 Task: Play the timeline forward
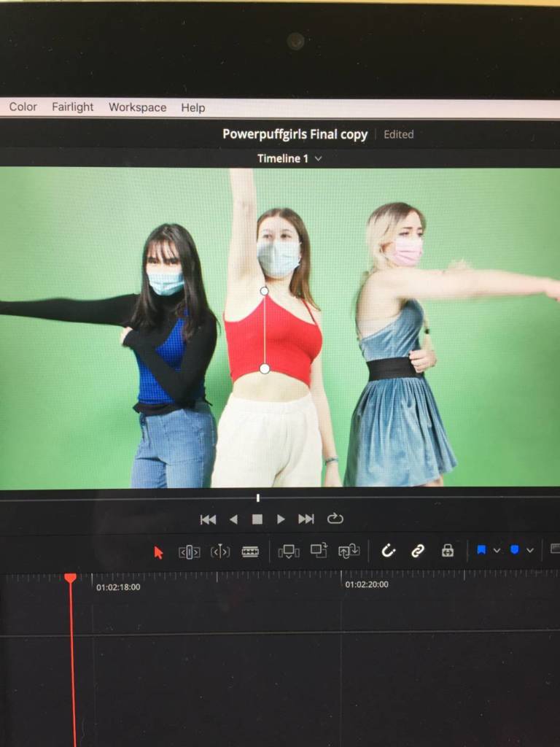tap(281, 519)
